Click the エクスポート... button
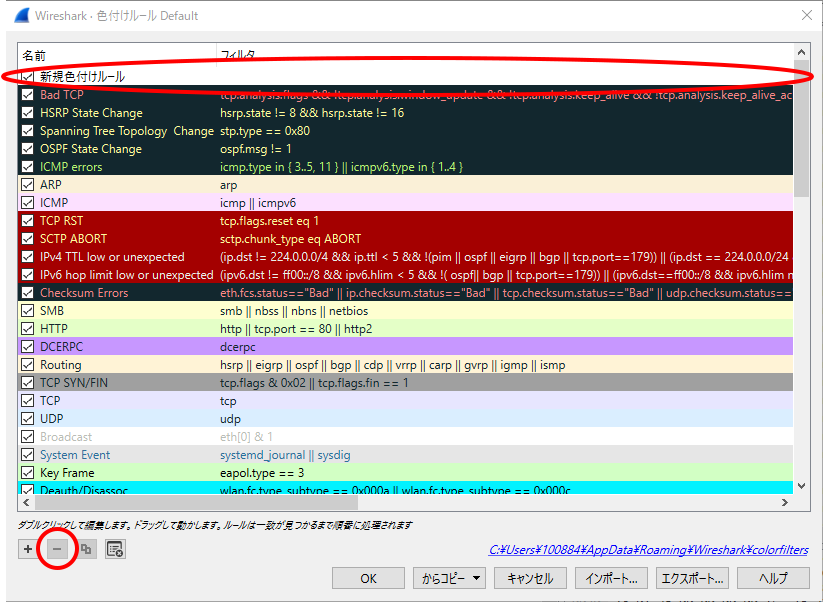 [x=692, y=578]
